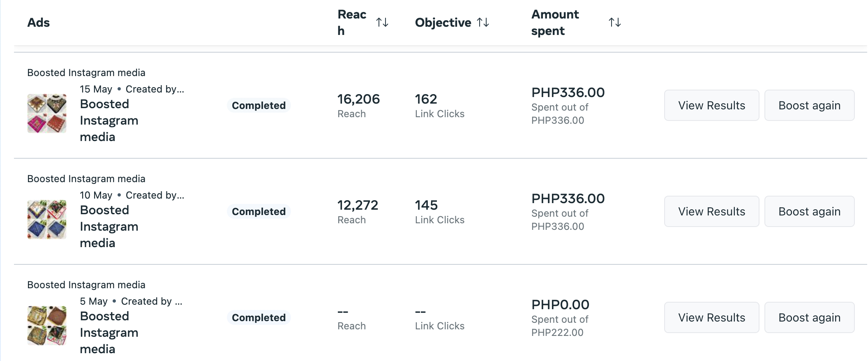Boost again the 15 May ad
The width and height of the screenshot is (868, 361).
point(809,105)
